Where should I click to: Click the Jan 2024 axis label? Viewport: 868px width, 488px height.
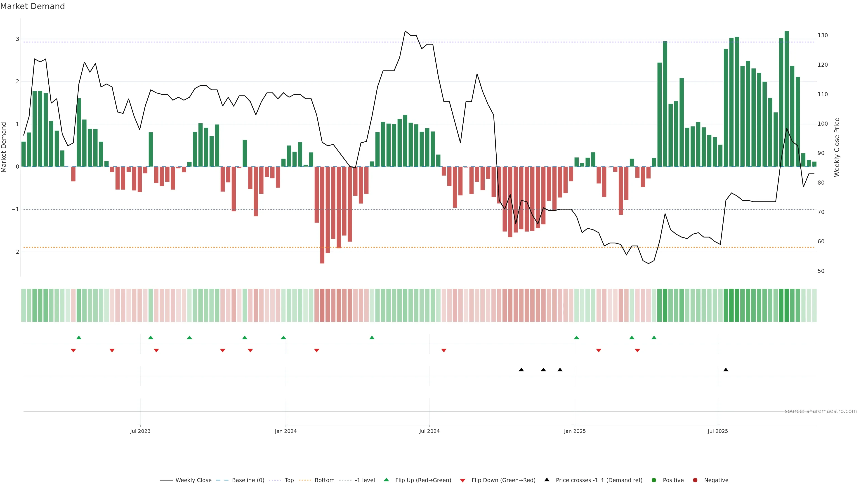click(285, 431)
